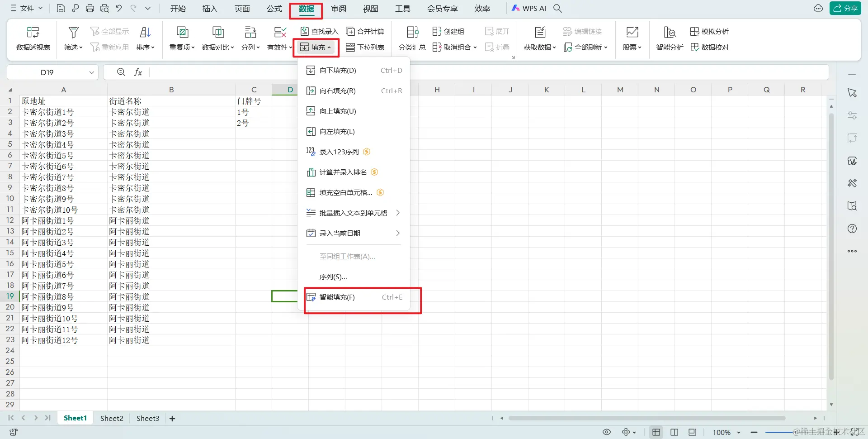The image size is (868, 439).
Task: Click the Data Compare (数据对比) icon
Action: [x=218, y=32]
